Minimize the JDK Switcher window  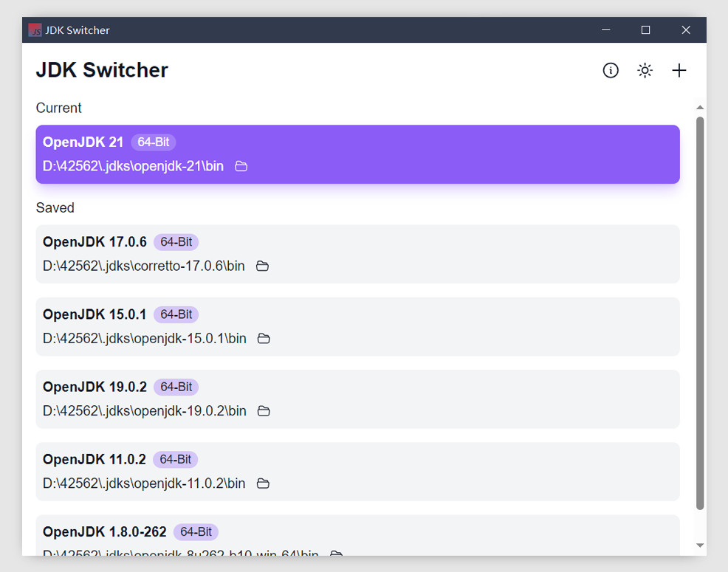[605, 30]
